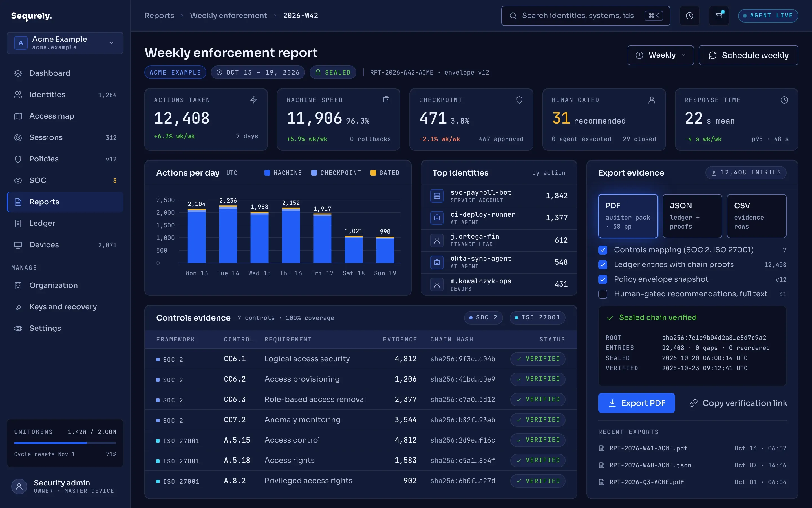Click file icon beside RPT-2026-W40-ACME.json
The image size is (812, 508).
(x=602, y=465)
